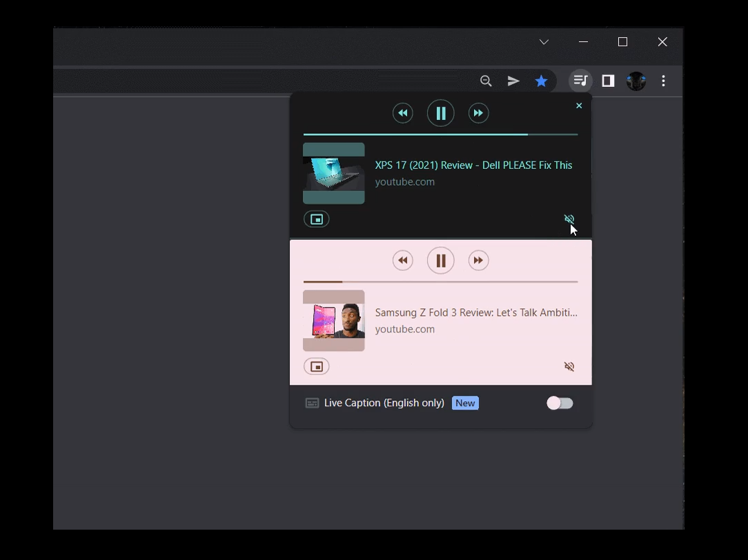Open the browser side panel
This screenshot has height=560, width=748.
point(608,81)
